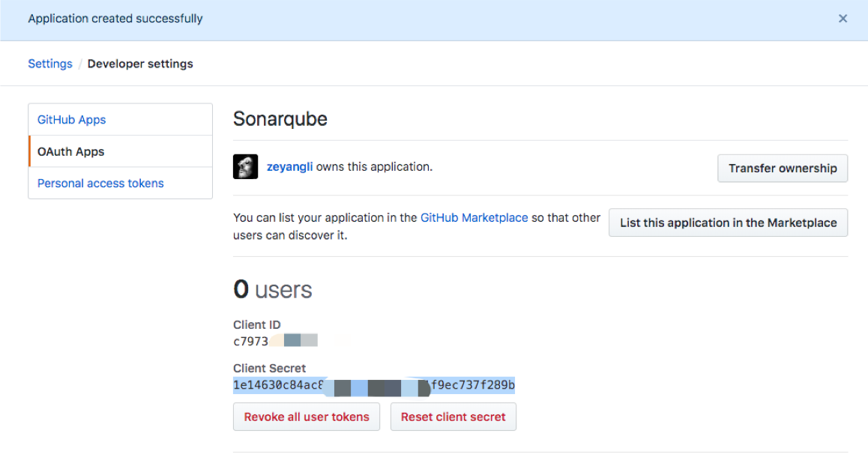The width and height of the screenshot is (868, 457).
Task: Click List this application in the Marketplace
Action: [x=728, y=223]
